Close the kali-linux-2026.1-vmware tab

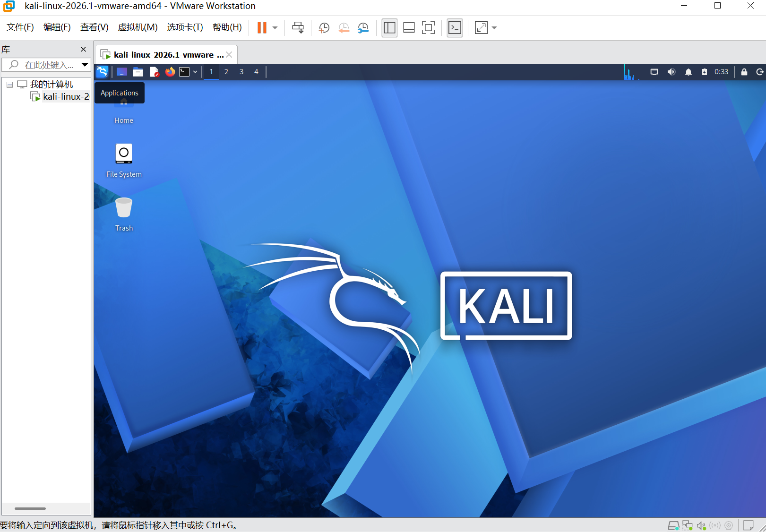[229, 55]
